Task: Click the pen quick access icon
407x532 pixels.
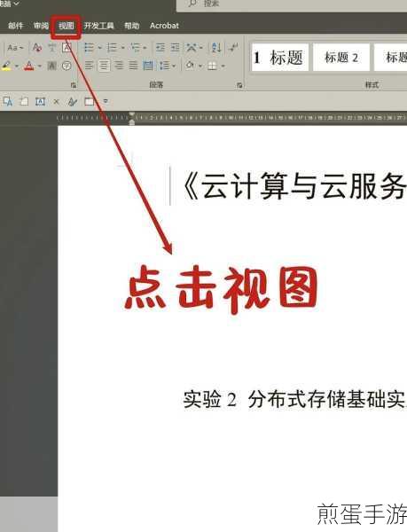Action: (72, 101)
